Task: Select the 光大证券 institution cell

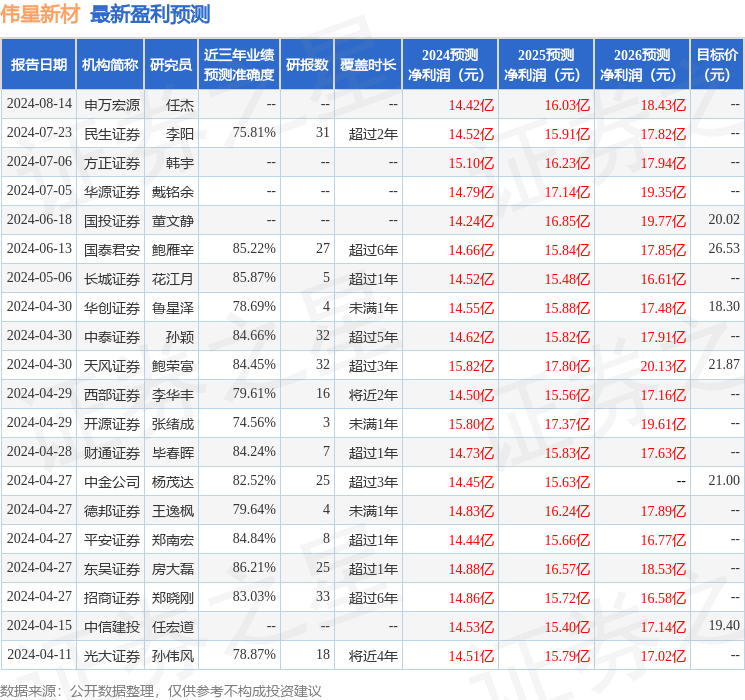Action: (112, 655)
